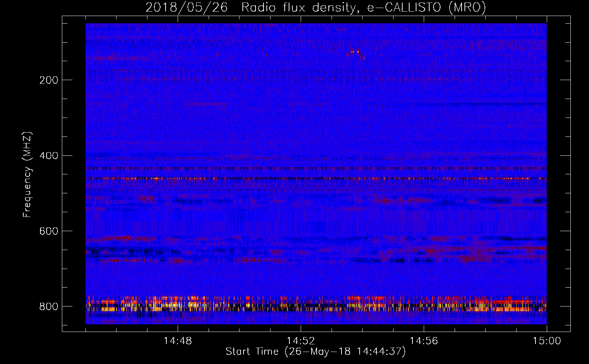Screen dimensions: 589x364
Task: Click the plot title mentioning e-CALLISTO (MRO)
Action: (x=316, y=8)
